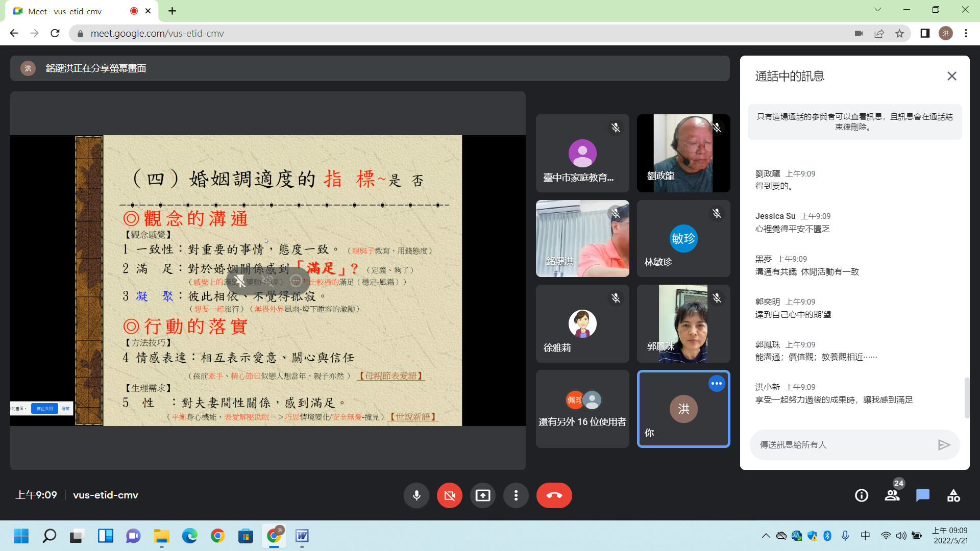
Task: Click the present screen button
Action: tap(483, 495)
